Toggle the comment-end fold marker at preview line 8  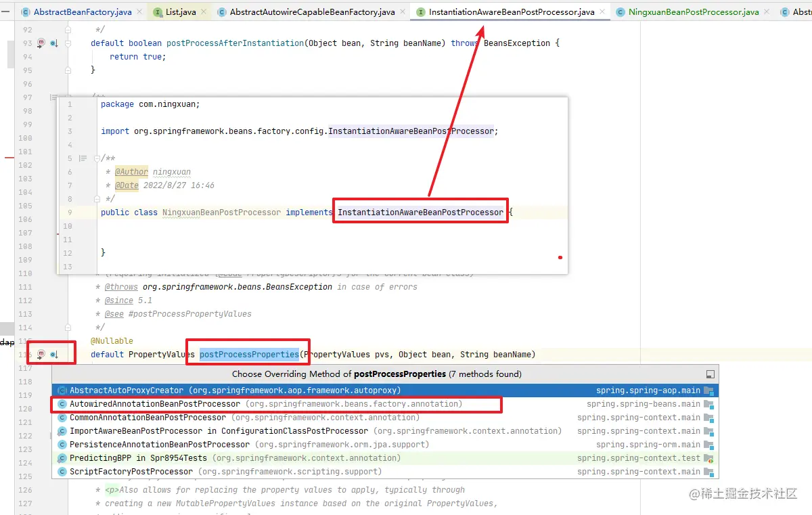point(97,199)
